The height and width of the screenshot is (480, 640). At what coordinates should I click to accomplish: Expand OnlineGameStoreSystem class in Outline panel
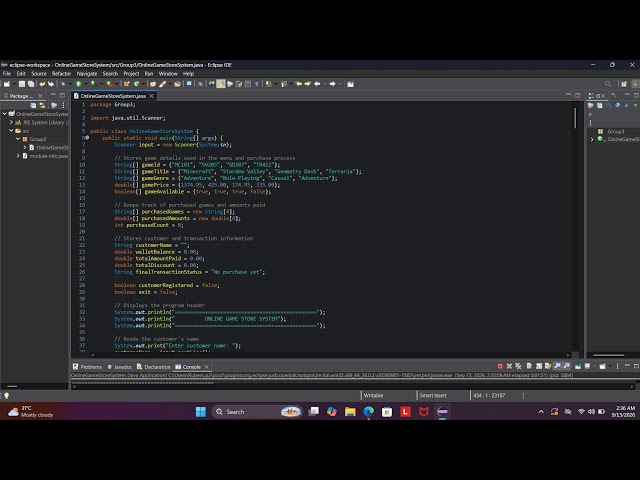[x=592, y=140]
